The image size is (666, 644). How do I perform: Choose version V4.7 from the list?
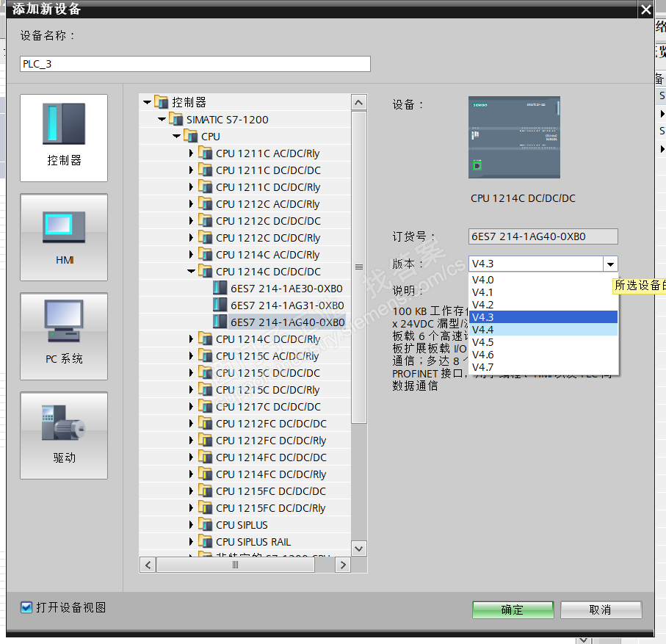point(543,367)
